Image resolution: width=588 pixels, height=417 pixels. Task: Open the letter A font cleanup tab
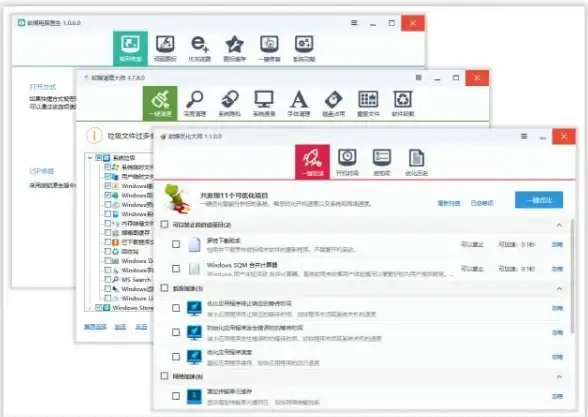pyautogui.click(x=299, y=103)
